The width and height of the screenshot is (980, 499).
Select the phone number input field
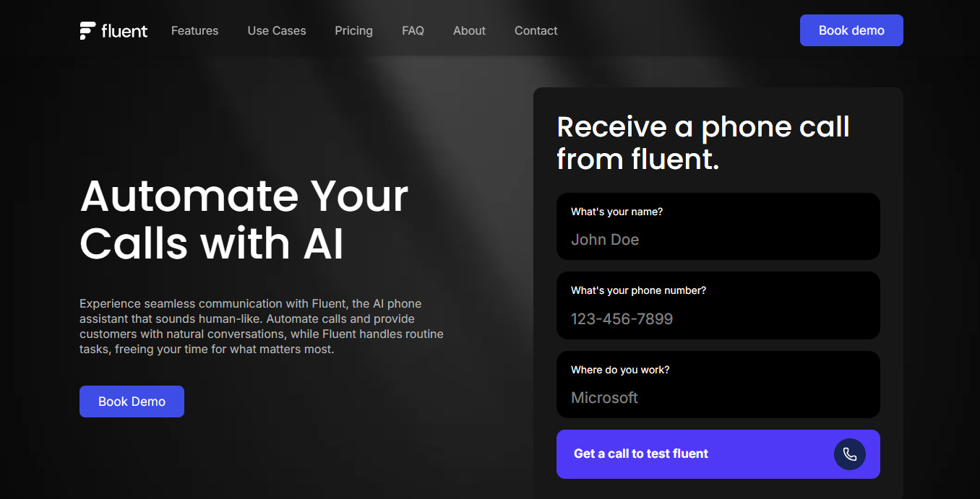click(x=718, y=318)
